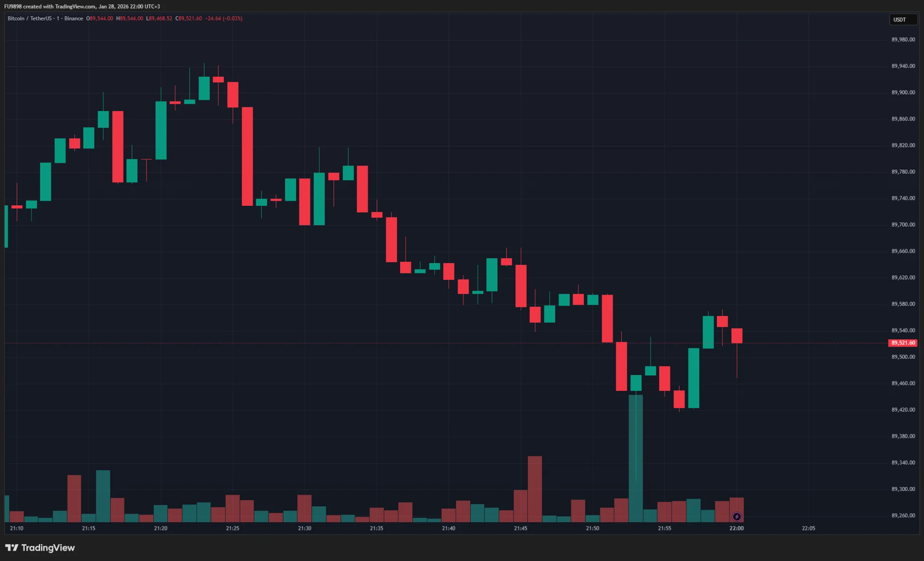Image resolution: width=924 pixels, height=561 pixels.
Task: Click the red 89,521.60 current price label
Action: [903, 343]
